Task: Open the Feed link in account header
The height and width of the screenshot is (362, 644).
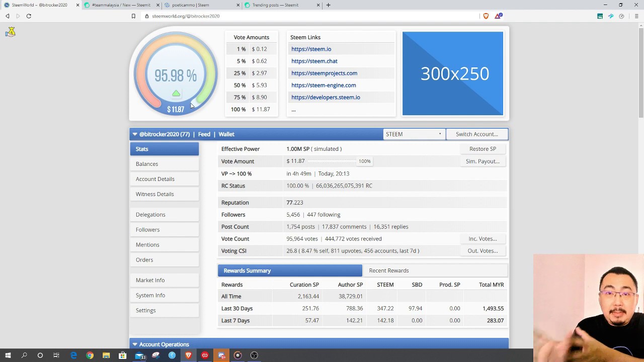Action: [x=204, y=134]
